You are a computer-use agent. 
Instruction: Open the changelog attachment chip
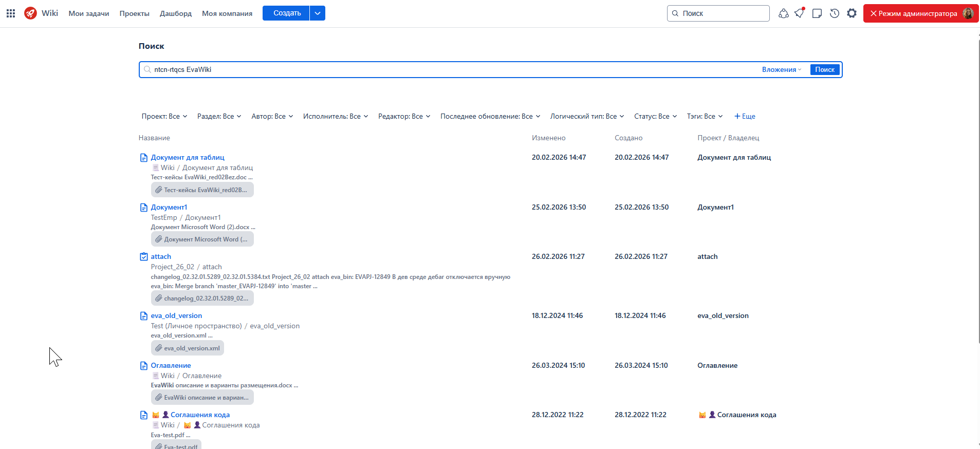(x=202, y=298)
